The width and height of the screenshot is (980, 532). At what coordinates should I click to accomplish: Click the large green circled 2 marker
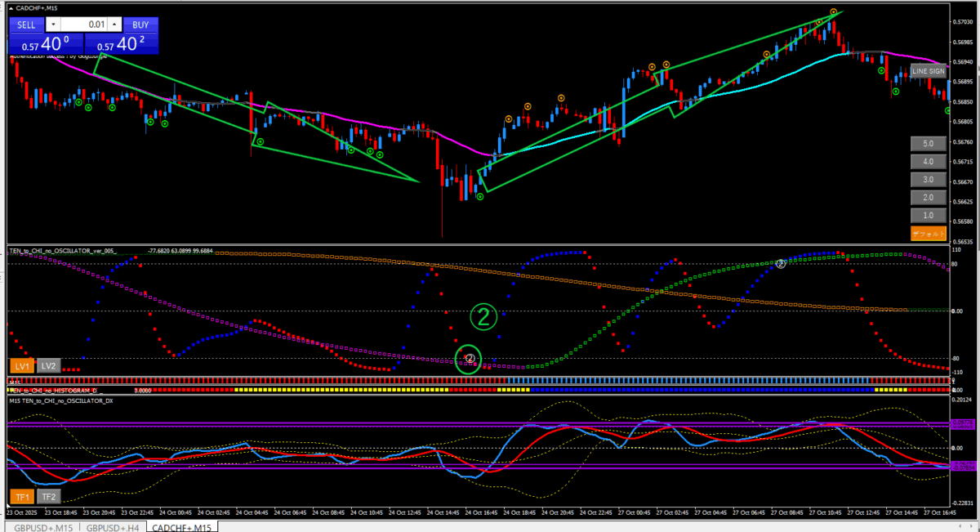tap(484, 317)
